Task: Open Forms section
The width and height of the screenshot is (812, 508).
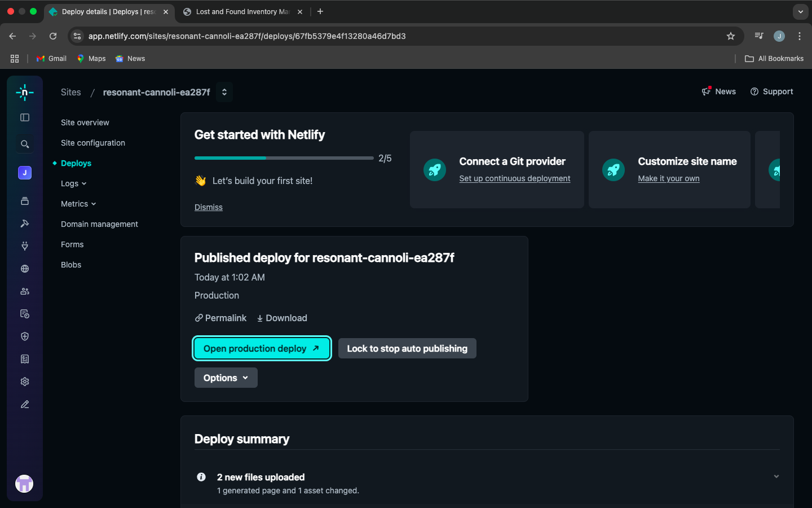Action: (x=72, y=244)
